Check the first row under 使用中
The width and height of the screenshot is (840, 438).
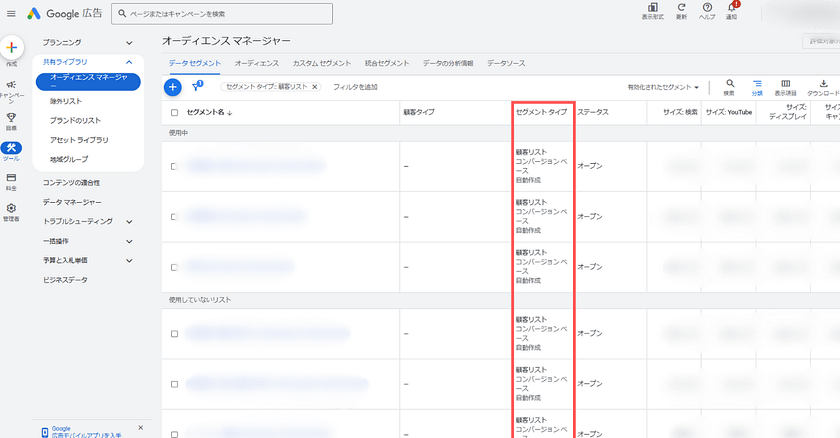tap(174, 166)
